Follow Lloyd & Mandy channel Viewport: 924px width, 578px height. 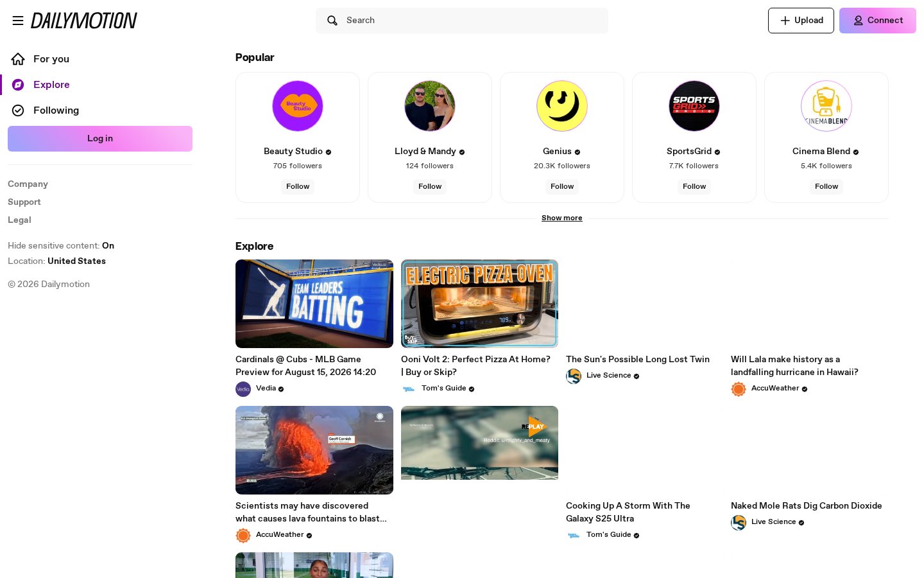[x=430, y=186]
